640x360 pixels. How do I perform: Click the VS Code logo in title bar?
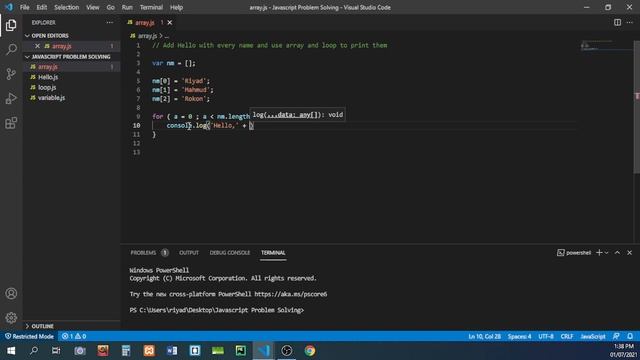click(9, 7)
